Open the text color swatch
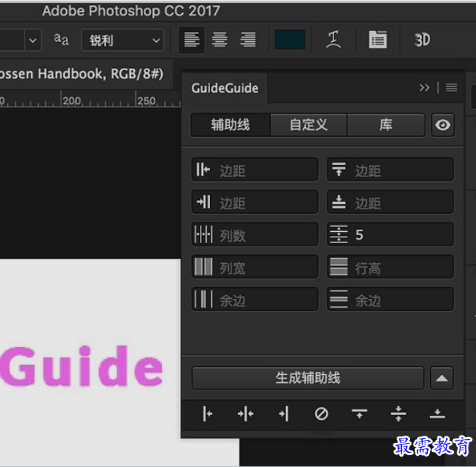 (x=290, y=39)
